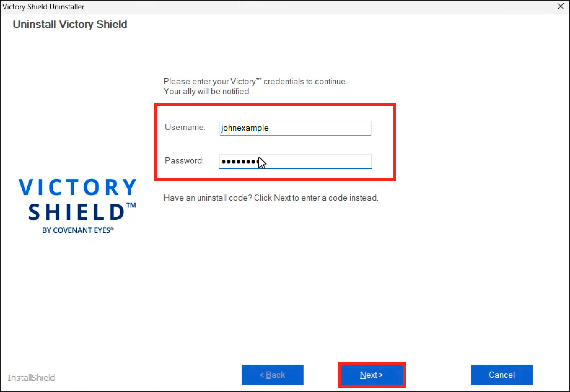The image size is (570, 392).
Task: Click the Password field label
Action: [184, 161]
